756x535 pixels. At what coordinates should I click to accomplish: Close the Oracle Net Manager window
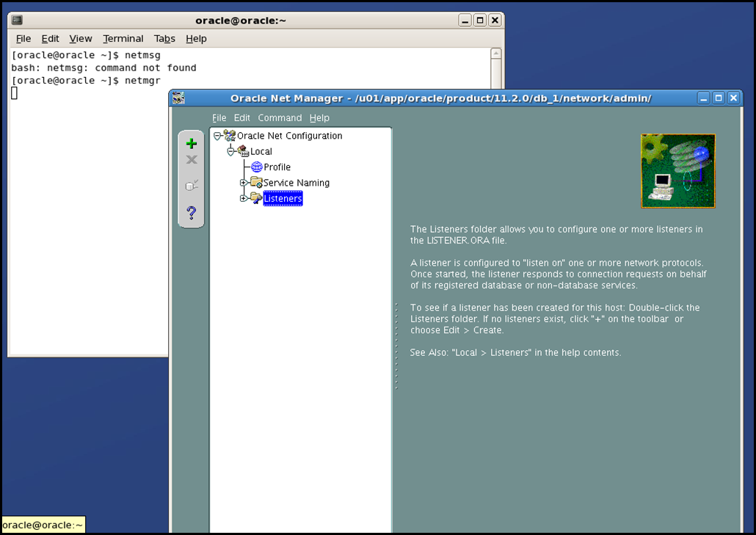click(x=733, y=98)
